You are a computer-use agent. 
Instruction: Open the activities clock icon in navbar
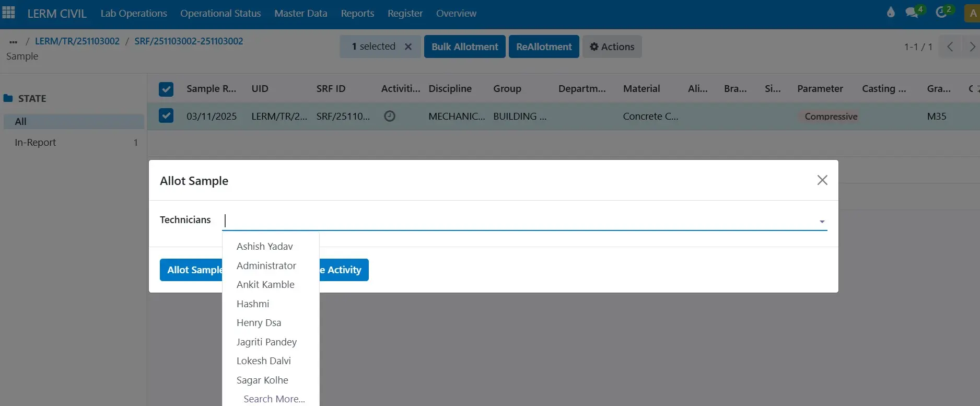(941, 13)
